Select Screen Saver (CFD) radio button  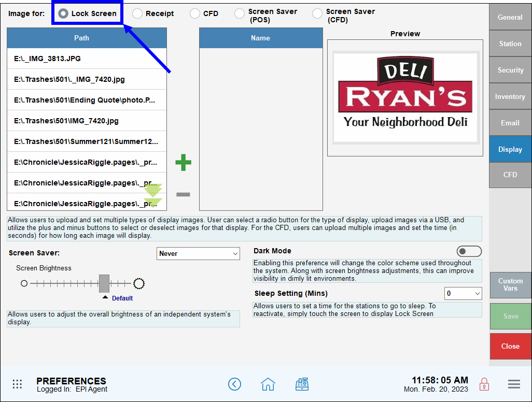[x=317, y=13]
